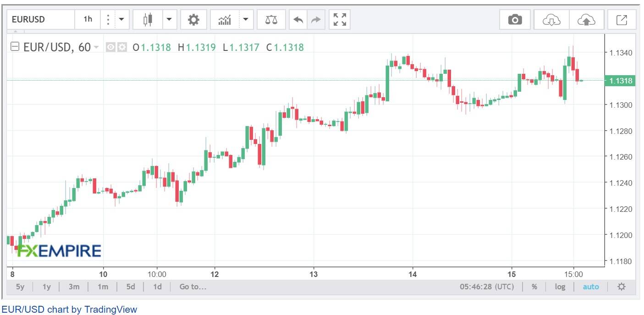
Task: Click the 12 date axis label
Action: [x=215, y=274]
